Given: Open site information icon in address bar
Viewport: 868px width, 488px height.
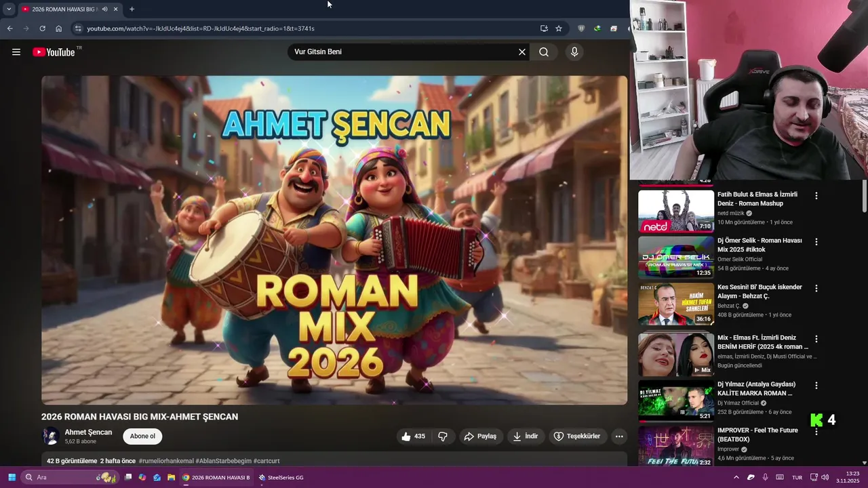Looking at the screenshot, I should (78, 28).
